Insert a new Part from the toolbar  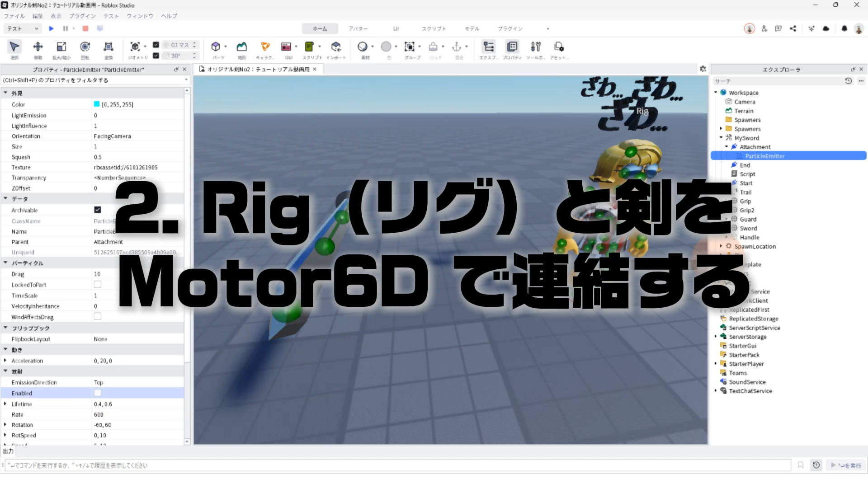click(x=216, y=47)
